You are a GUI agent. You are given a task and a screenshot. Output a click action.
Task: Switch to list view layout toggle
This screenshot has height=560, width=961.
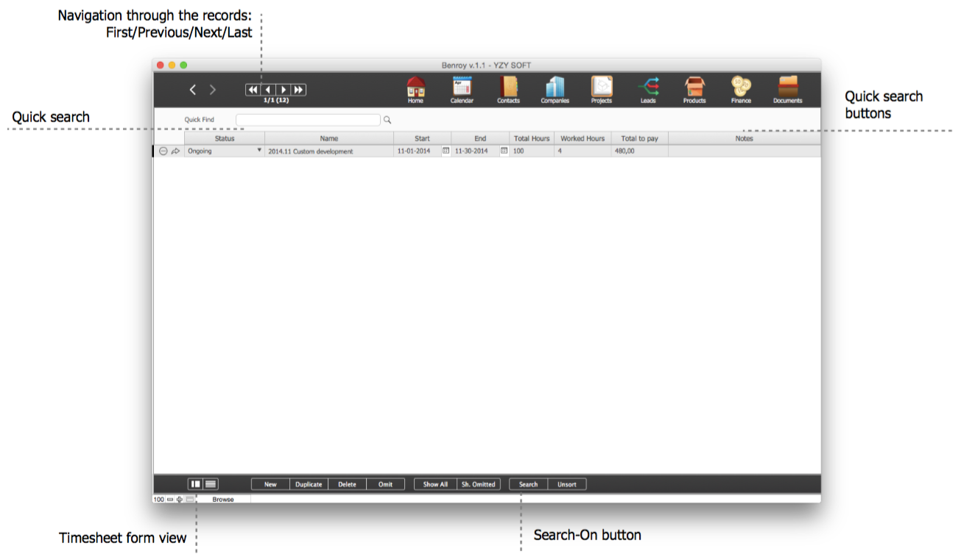pyautogui.click(x=211, y=484)
